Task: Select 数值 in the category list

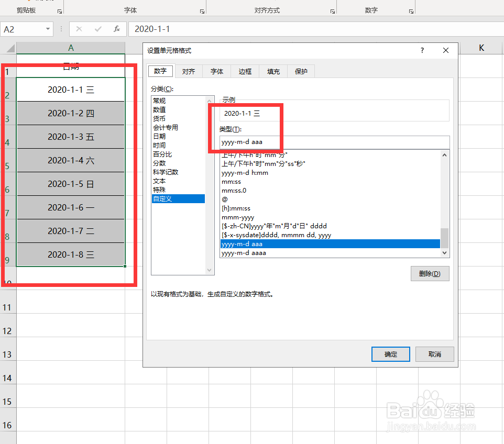Action: click(x=179, y=109)
